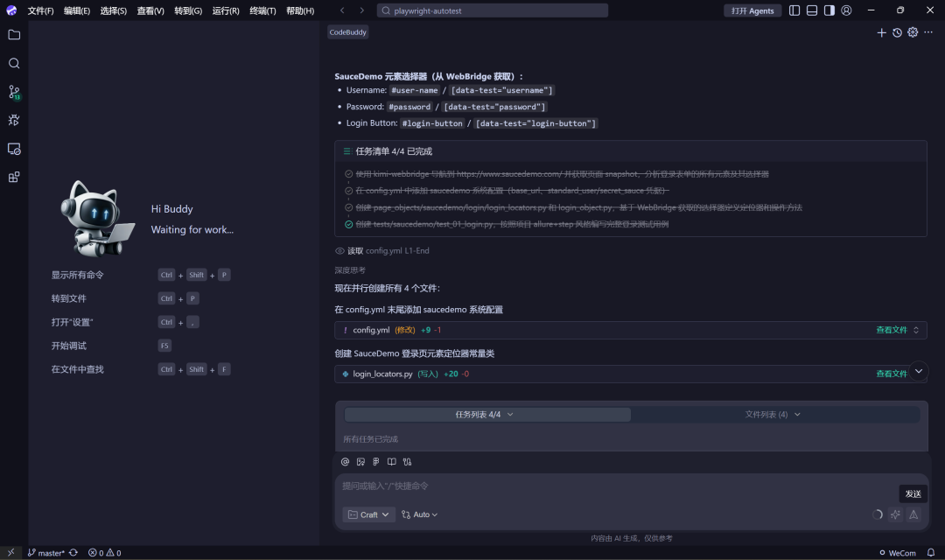
Task: Open the 文件(F) menu
Action: (40, 10)
